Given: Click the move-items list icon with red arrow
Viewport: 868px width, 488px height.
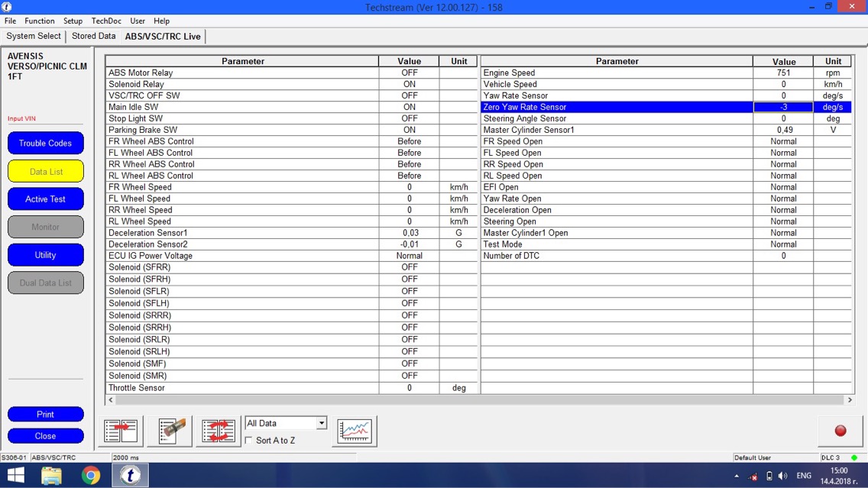Looking at the screenshot, I should (121, 431).
